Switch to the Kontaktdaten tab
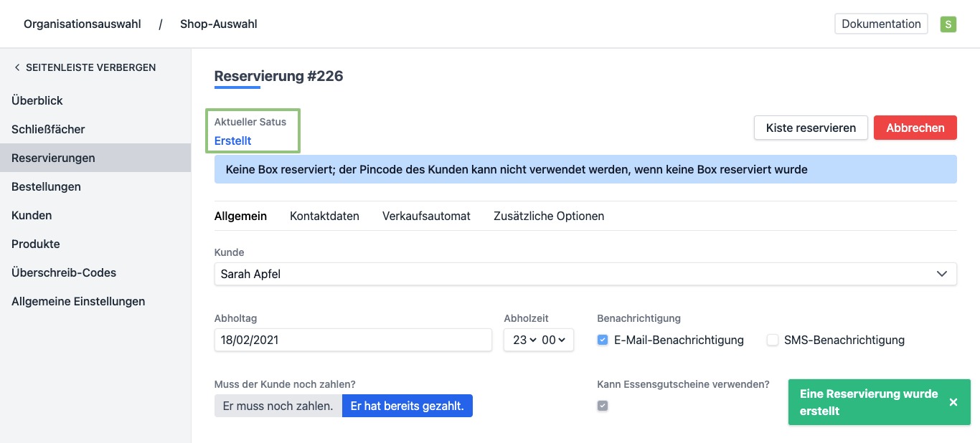The image size is (980, 443). [x=324, y=216]
